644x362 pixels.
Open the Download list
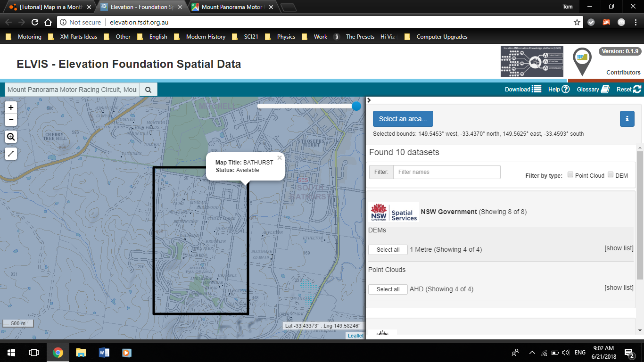point(523,89)
